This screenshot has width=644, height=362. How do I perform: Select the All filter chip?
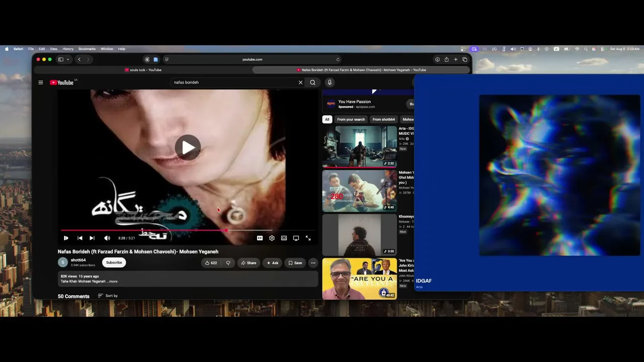click(327, 119)
